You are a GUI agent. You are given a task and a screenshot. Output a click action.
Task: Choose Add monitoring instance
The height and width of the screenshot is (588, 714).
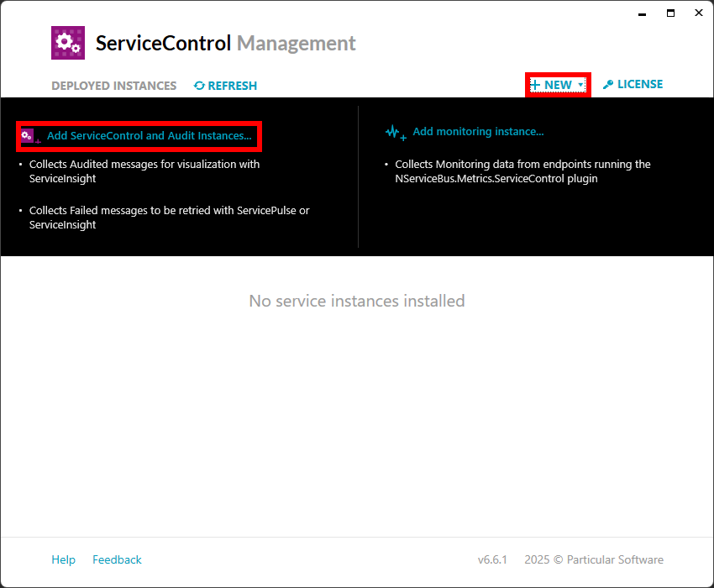[478, 132]
